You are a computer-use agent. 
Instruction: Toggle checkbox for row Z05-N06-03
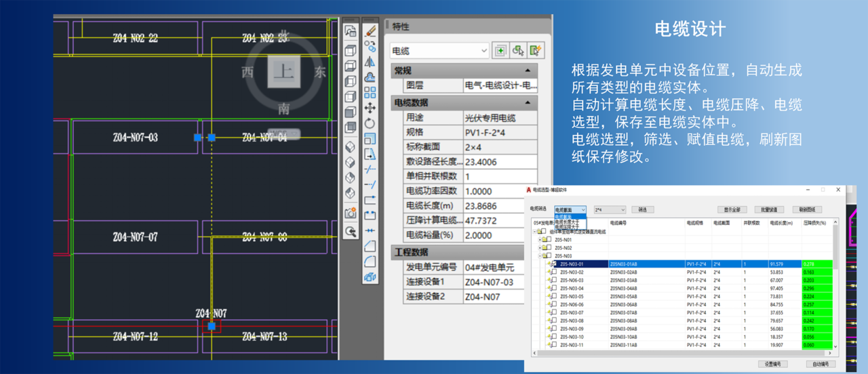click(x=554, y=280)
